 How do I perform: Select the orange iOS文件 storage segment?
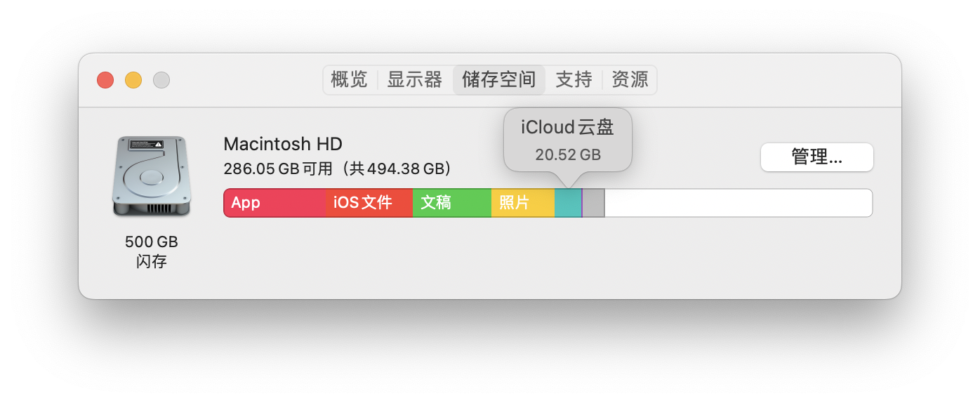(x=369, y=203)
